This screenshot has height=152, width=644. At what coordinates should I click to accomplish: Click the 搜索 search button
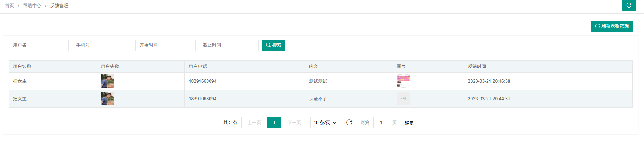pos(273,45)
